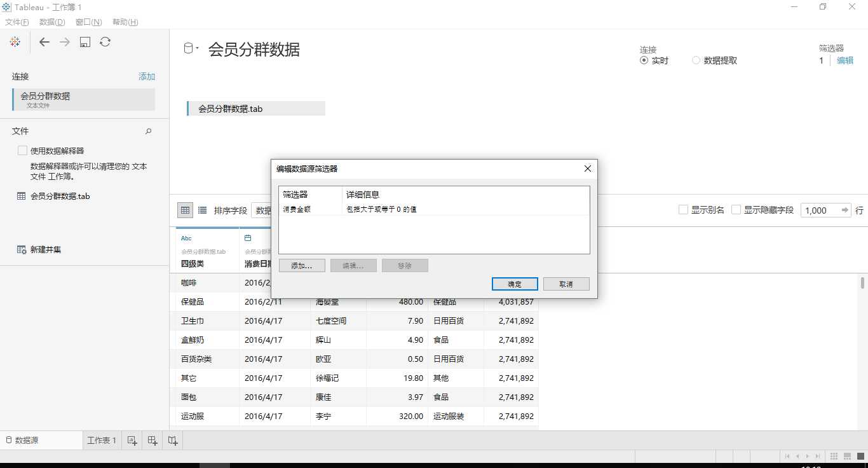Click the row count input field 1,000
The width and height of the screenshot is (868, 468).
(820, 210)
